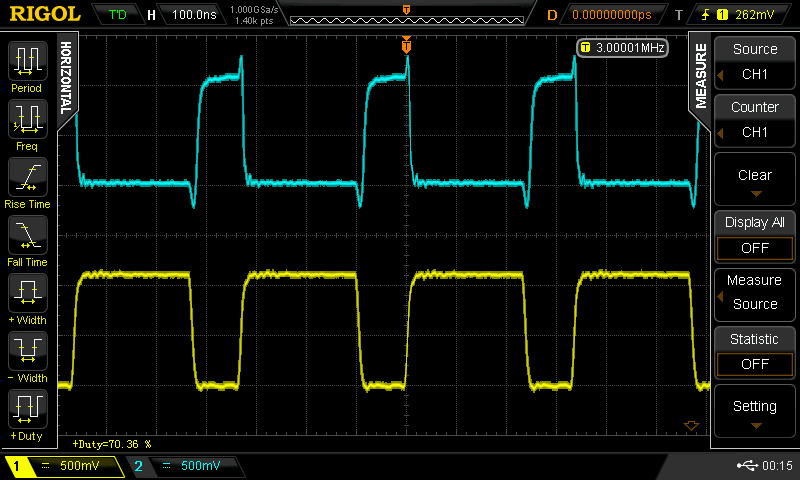Click the 262mV trigger level readout

(755, 15)
